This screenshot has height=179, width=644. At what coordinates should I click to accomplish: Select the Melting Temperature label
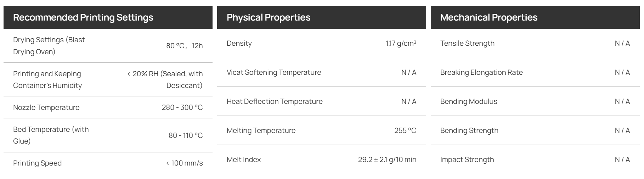261,130
